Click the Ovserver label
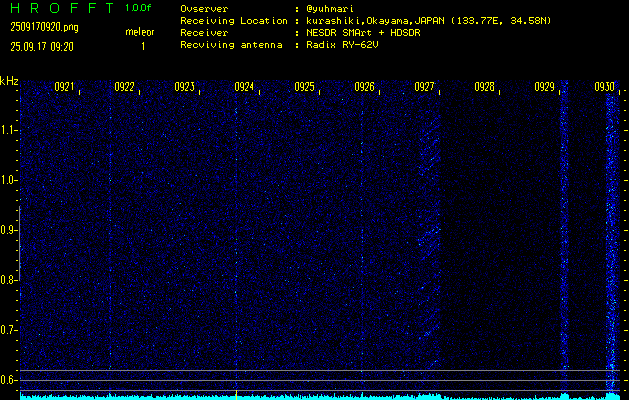Image resolution: width=629 pixels, height=400 pixels. [204, 9]
